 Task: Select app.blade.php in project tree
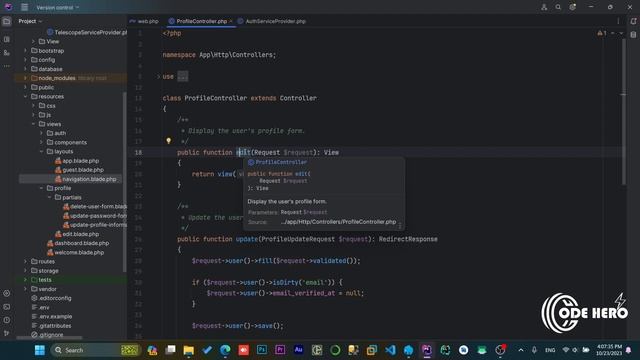(x=80, y=160)
